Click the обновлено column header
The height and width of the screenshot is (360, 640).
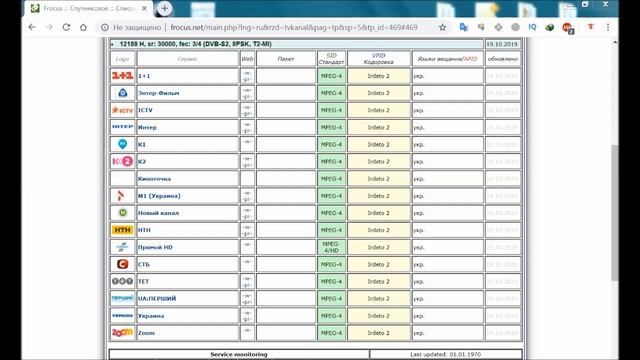click(503, 59)
